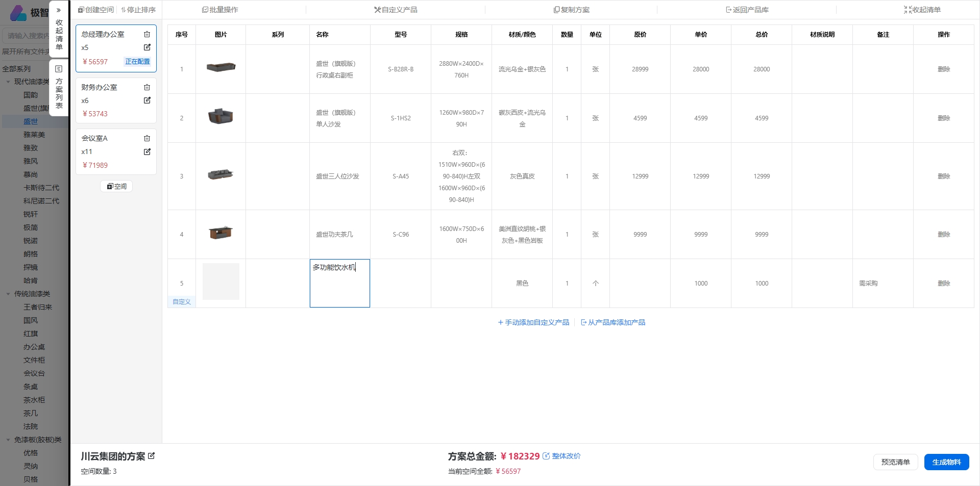Select 复制方案 in top toolbar
The width and height of the screenshot is (980, 486).
pyautogui.click(x=571, y=10)
